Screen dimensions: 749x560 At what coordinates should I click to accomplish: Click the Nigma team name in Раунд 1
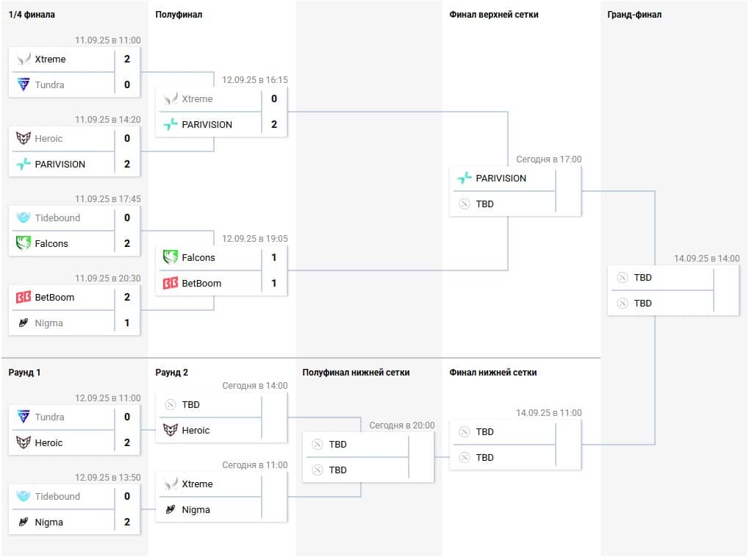click(49, 523)
